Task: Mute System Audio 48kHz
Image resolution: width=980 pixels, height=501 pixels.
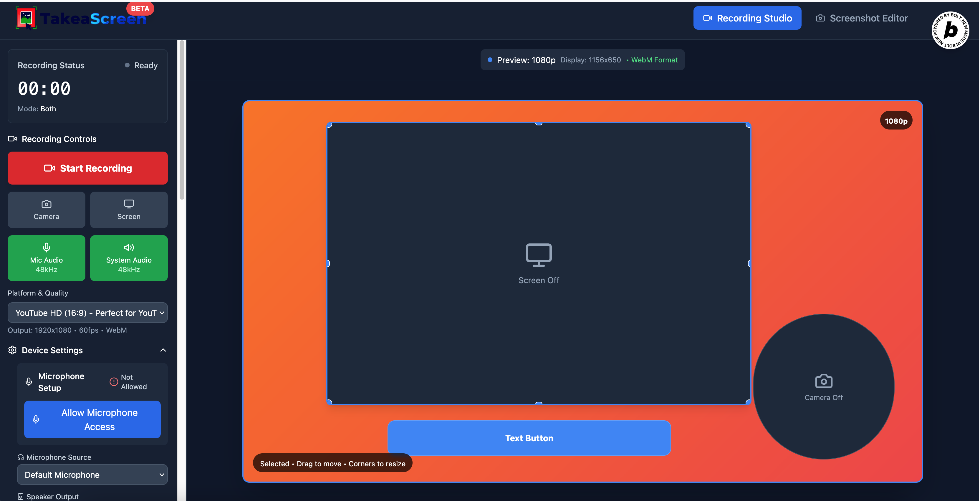Action: click(x=129, y=258)
